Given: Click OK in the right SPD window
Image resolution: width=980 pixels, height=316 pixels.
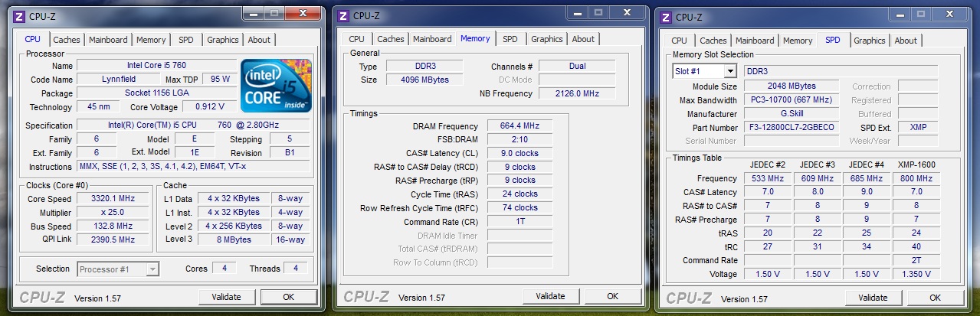Looking at the screenshot, I should pyautogui.click(x=935, y=298).
